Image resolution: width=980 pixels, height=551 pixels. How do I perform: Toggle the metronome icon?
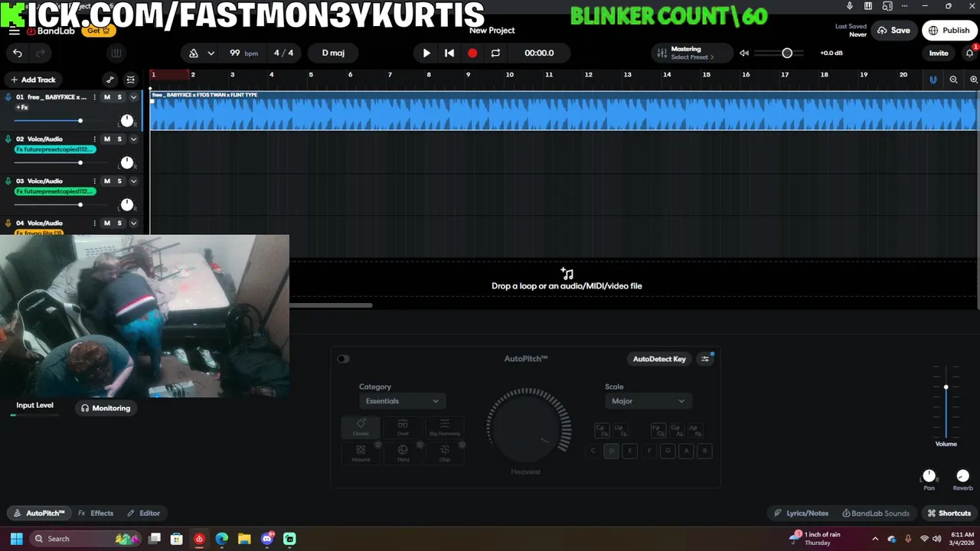click(194, 53)
